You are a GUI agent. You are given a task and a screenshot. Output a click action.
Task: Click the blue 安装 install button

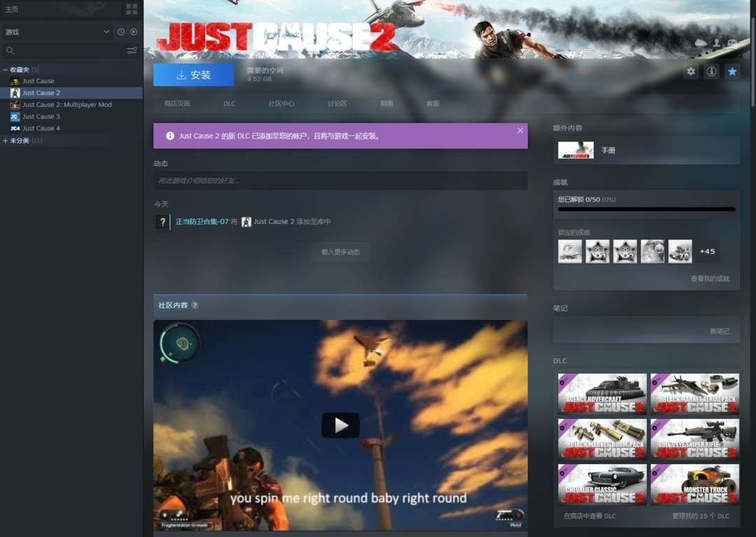194,75
